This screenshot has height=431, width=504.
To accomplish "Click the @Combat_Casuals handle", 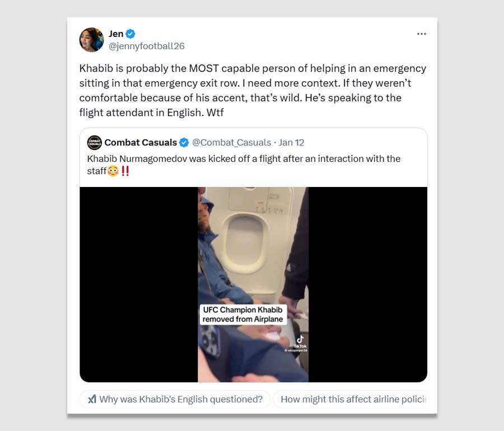I will pos(231,143).
